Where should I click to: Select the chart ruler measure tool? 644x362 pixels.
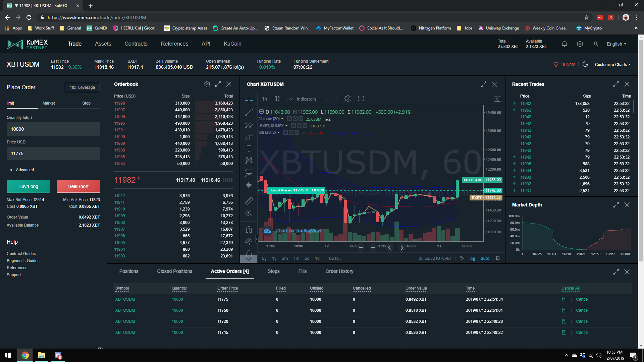[x=249, y=201]
